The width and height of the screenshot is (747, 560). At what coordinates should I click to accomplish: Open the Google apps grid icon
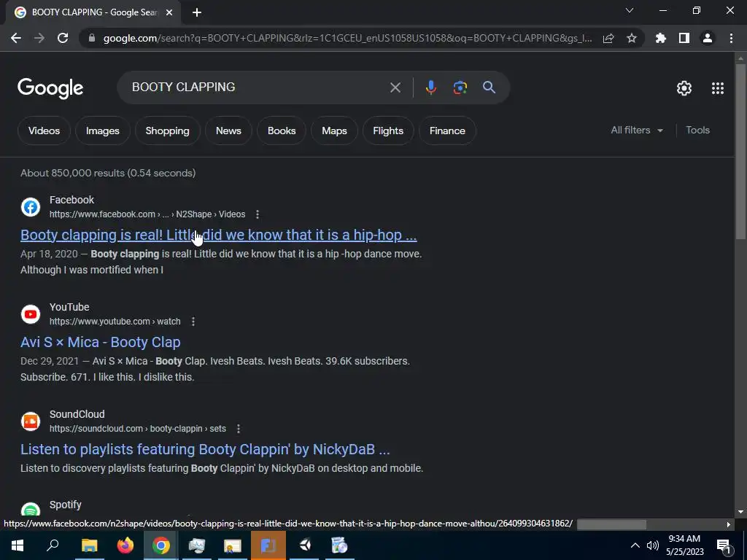coord(718,88)
